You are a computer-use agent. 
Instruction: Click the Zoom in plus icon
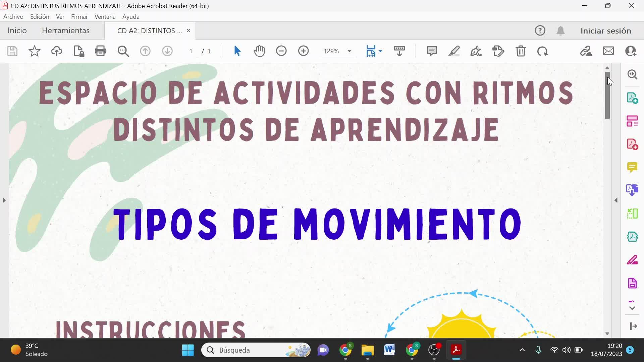pyautogui.click(x=304, y=51)
